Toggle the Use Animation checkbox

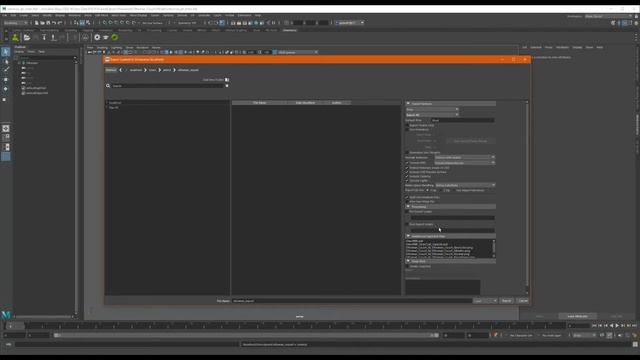[x=407, y=130]
